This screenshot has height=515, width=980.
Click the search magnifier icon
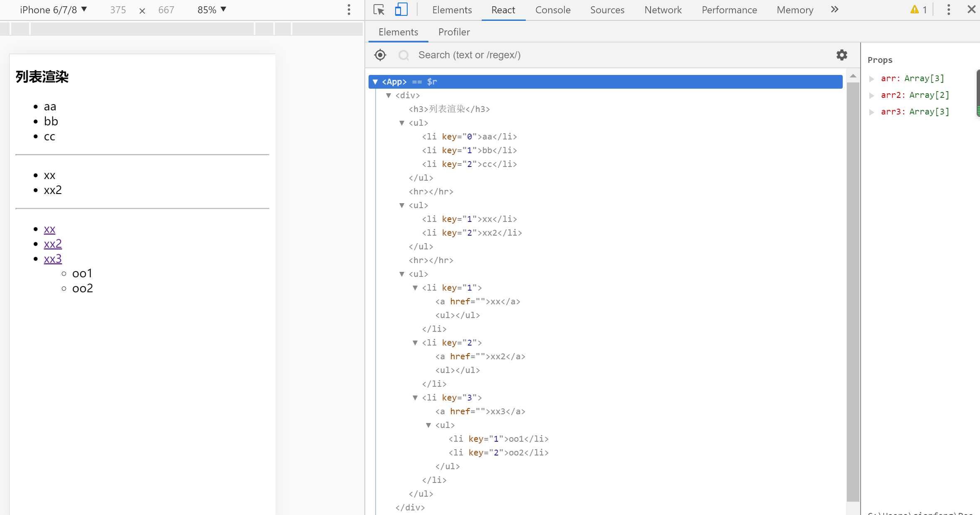coord(403,55)
